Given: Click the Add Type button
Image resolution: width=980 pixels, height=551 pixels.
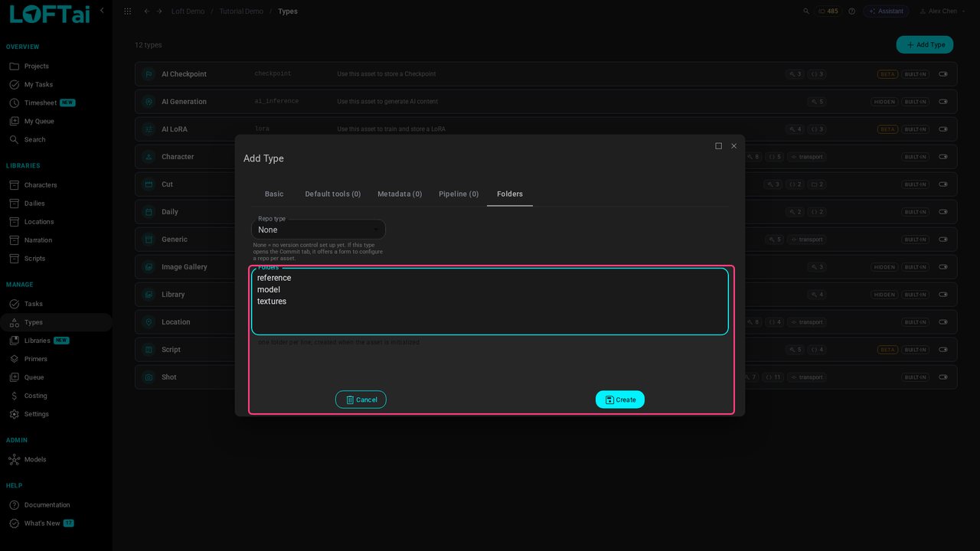Looking at the screenshot, I should (x=925, y=45).
